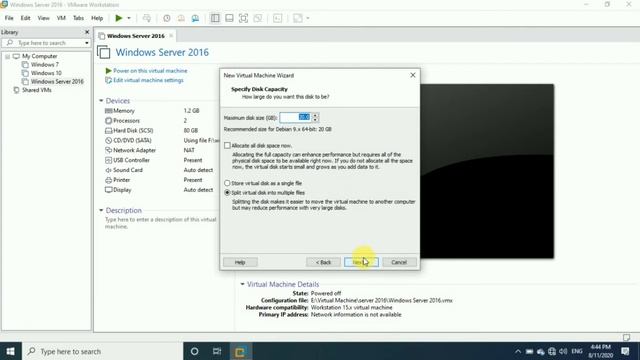Open the Windows Start menu
The width and height of the screenshot is (640, 360).
click(x=11, y=351)
